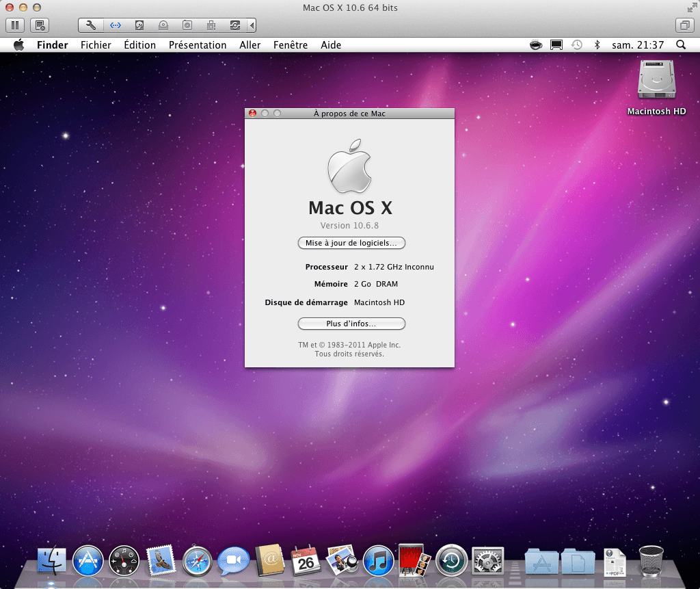The image size is (700, 589).
Task: Click the Version 10.6.8 text
Action: pyautogui.click(x=349, y=226)
